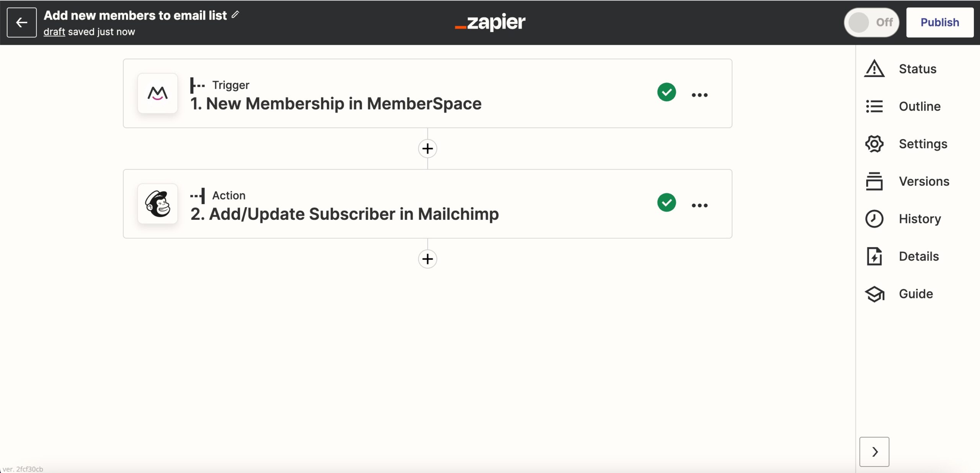The width and height of the screenshot is (980, 473).
Task: Add a step between trigger and action
Action: click(428, 148)
